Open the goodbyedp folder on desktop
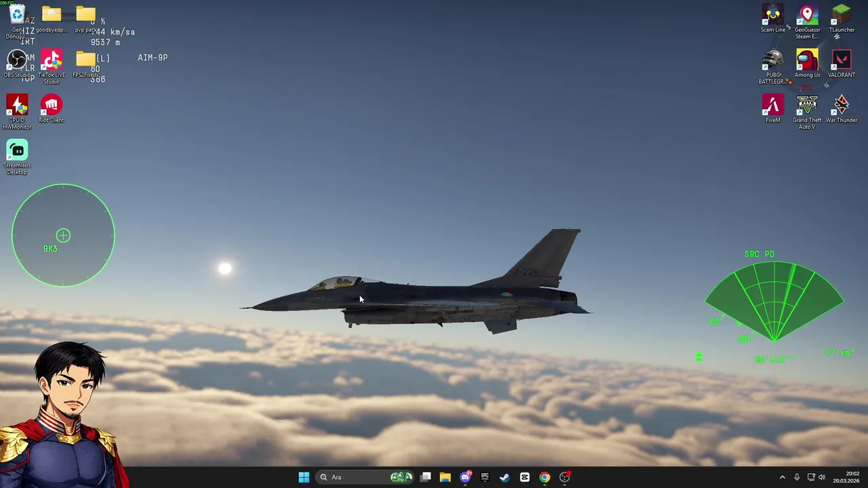 coord(52,19)
